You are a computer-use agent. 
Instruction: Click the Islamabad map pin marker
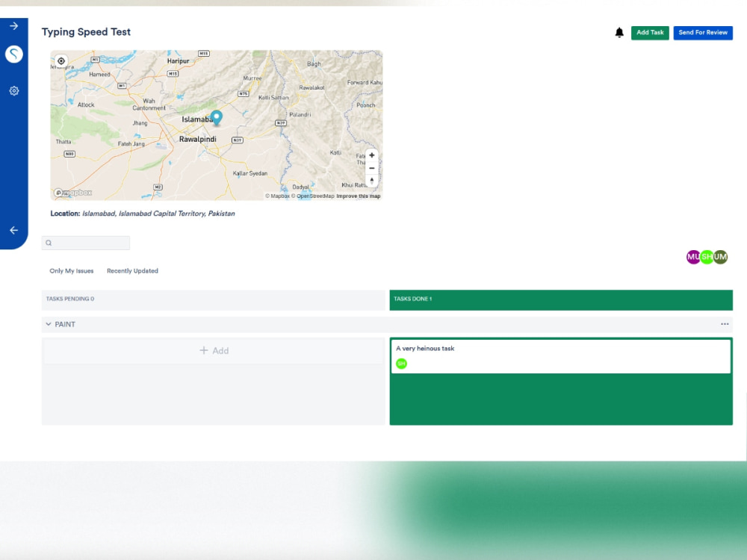coord(217,118)
